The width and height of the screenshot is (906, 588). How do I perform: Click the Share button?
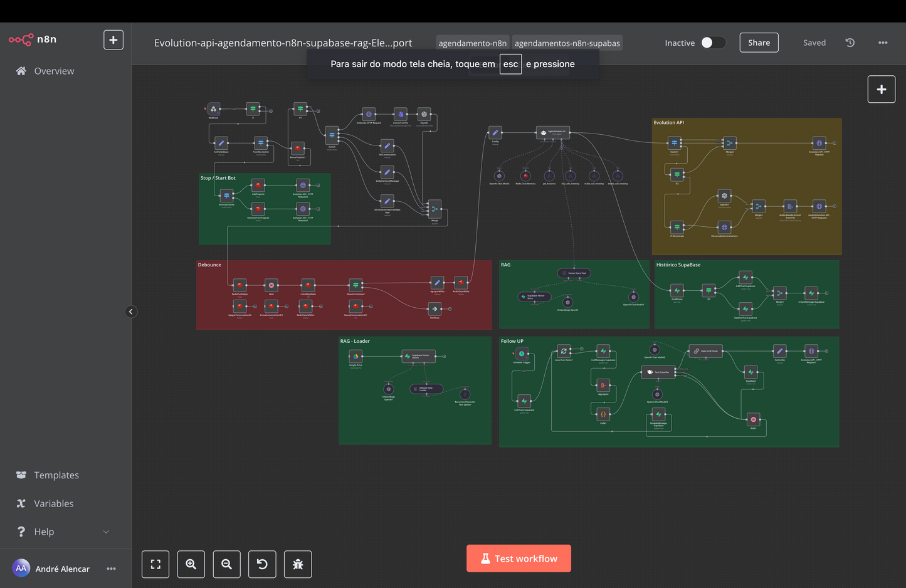click(759, 43)
